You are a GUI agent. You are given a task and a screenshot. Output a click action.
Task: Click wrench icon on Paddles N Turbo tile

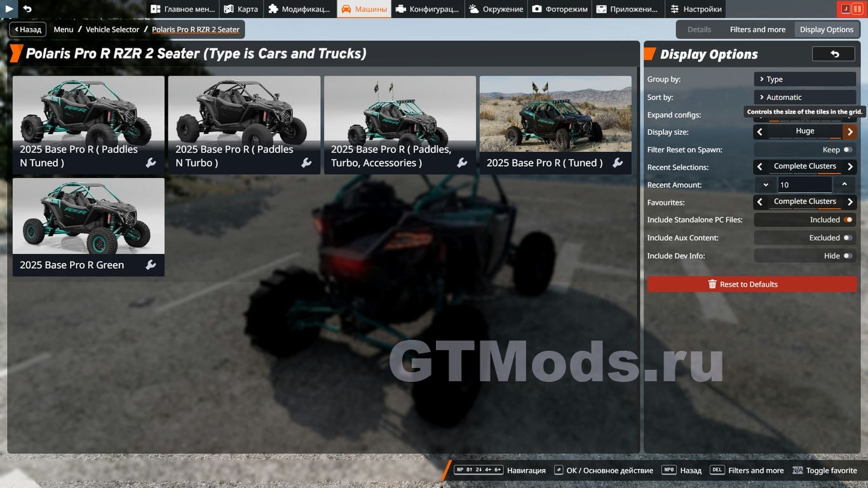click(x=306, y=163)
